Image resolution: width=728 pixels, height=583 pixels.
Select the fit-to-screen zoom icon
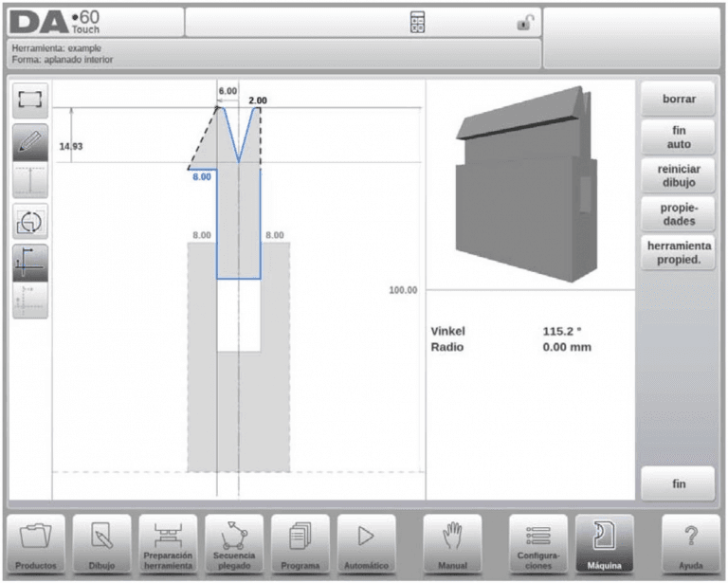[x=30, y=100]
